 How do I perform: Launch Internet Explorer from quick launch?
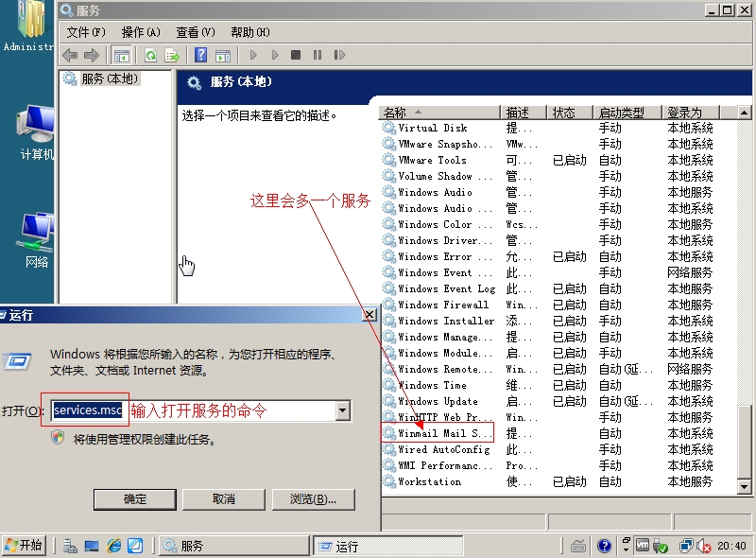114,546
